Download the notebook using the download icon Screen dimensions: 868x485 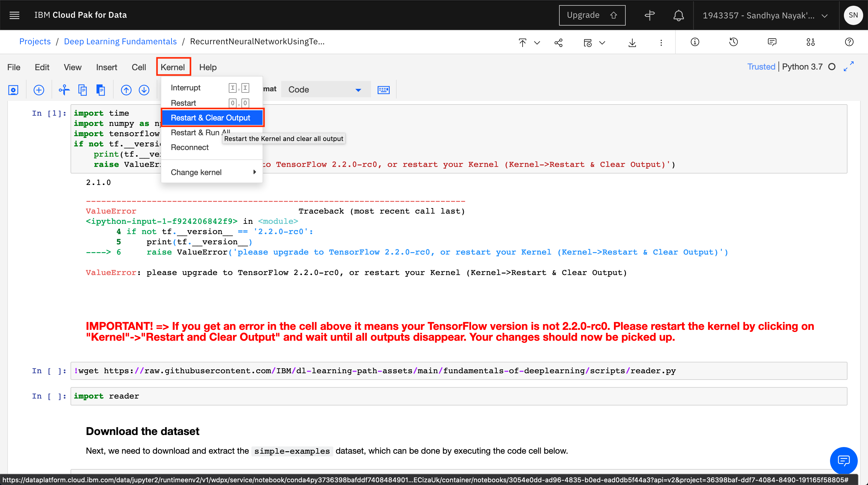pos(632,42)
